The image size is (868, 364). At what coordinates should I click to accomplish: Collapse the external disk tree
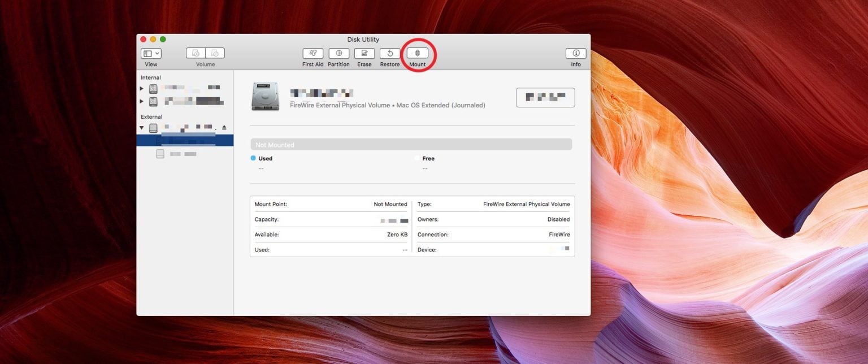pos(142,127)
